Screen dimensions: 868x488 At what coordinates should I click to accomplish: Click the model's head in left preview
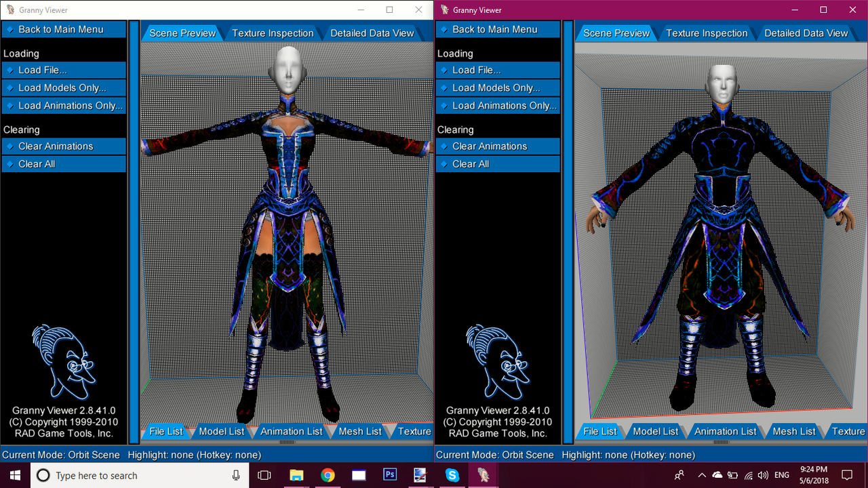(288, 70)
